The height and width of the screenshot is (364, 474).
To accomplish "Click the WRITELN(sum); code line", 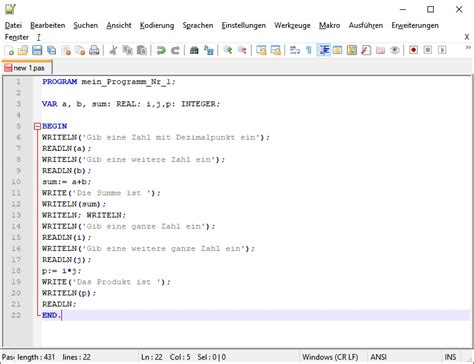I will [x=74, y=204].
